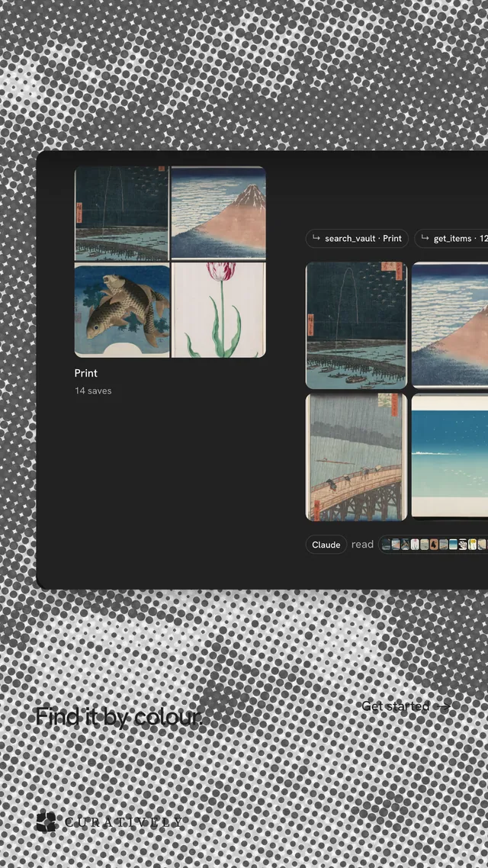Open the tulip flower print thumbnail
Viewport: 488px width, 868px height.
click(219, 310)
